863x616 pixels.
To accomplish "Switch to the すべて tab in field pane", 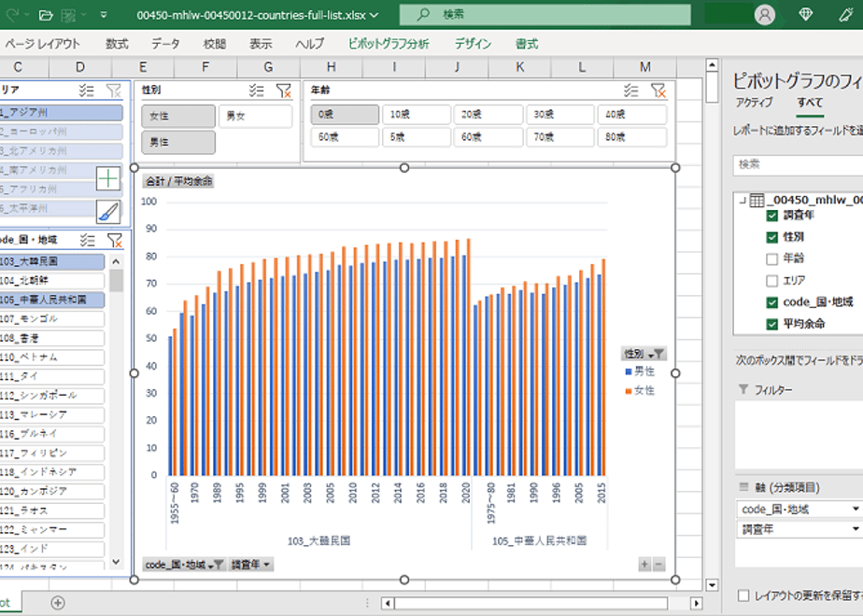I will pos(810,103).
